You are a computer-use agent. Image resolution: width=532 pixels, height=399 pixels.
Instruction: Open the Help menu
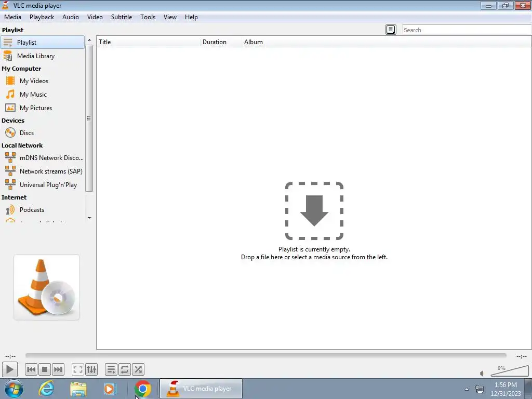[x=191, y=17]
